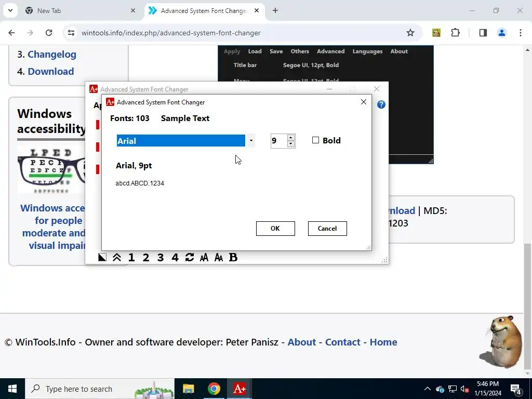This screenshot has height=399, width=532.
Task: Close the New Tab browser tab
Action: 133,10
